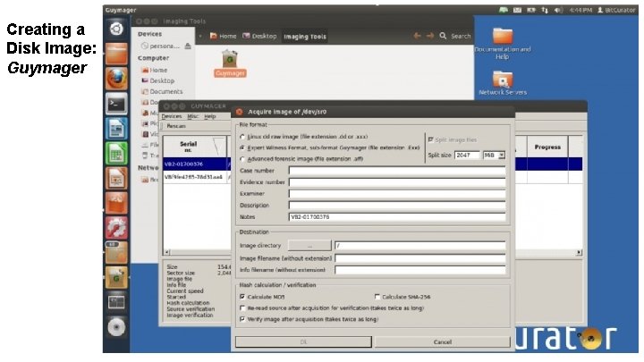Click the Progress column header
Screen dimensions: 644x362
click(x=547, y=147)
